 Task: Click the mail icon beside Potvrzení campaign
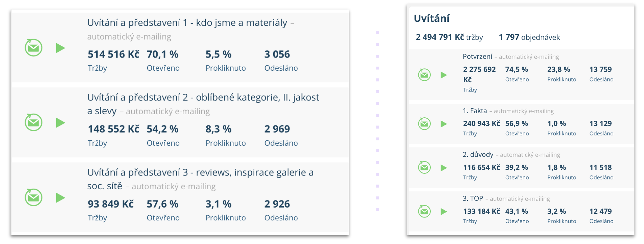[x=424, y=75]
